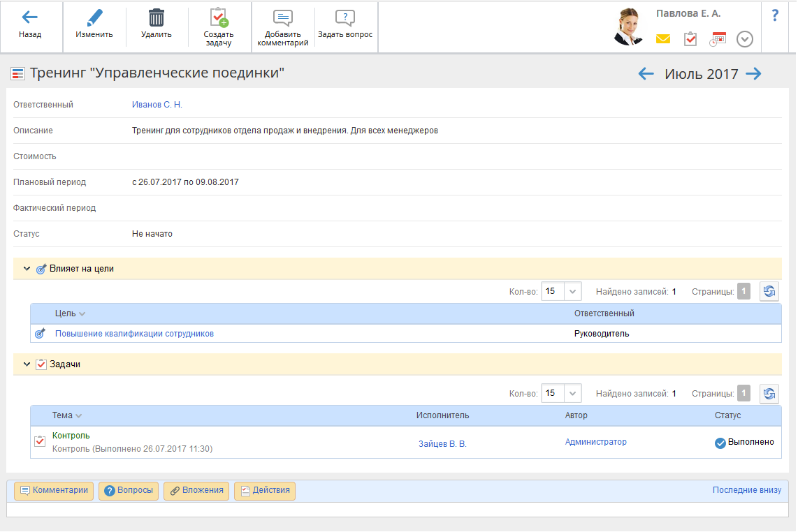Click the Удалить trash icon

click(157, 18)
